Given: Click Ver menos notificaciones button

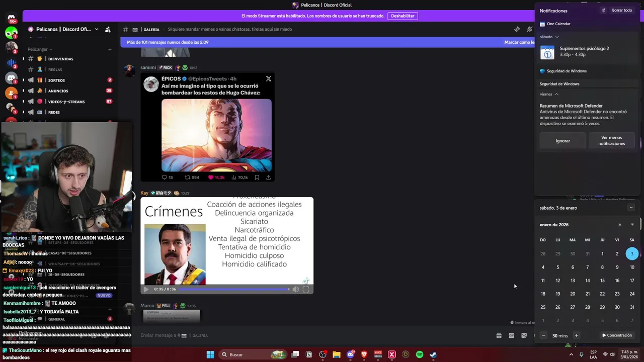Looking at the screenshot, I should click(611, 141).
